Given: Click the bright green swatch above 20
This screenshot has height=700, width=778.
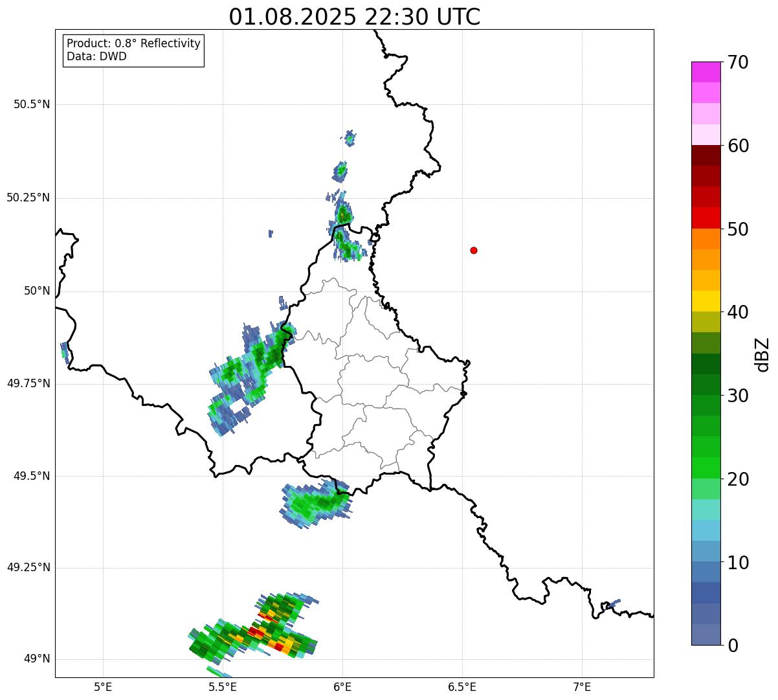Looking at the screenshot, I should click(x=706, y=468).
